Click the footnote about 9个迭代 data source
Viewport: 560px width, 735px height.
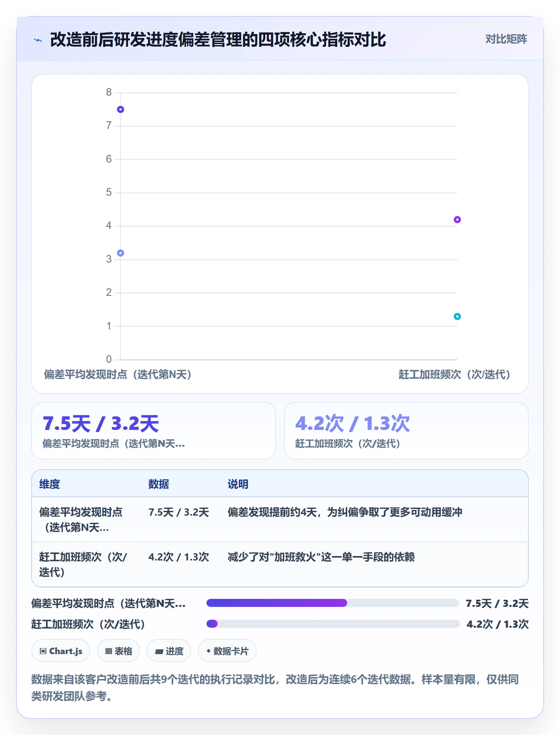(275, 688)
